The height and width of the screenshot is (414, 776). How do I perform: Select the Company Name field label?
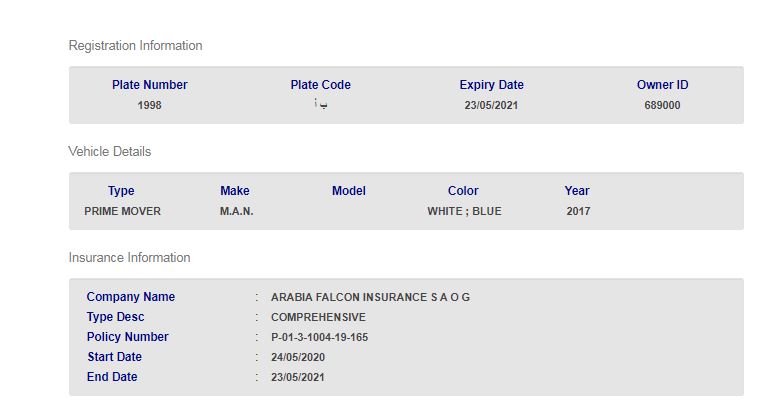point(130,297)
